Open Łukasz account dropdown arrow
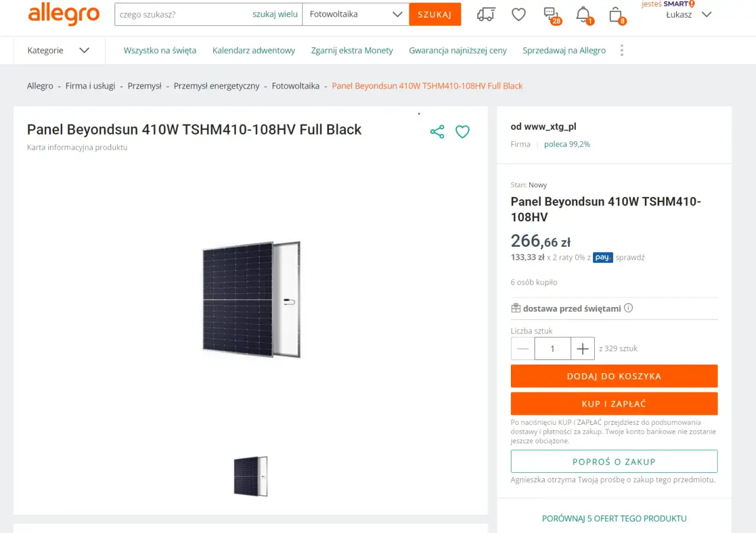 pyautogui.click(x=706, y=15)
